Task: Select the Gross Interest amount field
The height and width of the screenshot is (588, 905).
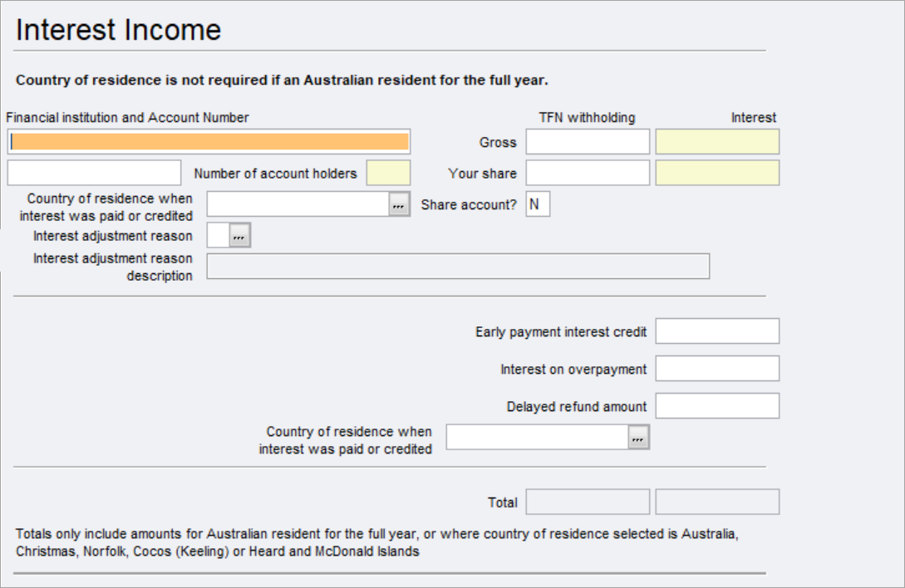Action: pyautogui.click(x=717, y=142)
